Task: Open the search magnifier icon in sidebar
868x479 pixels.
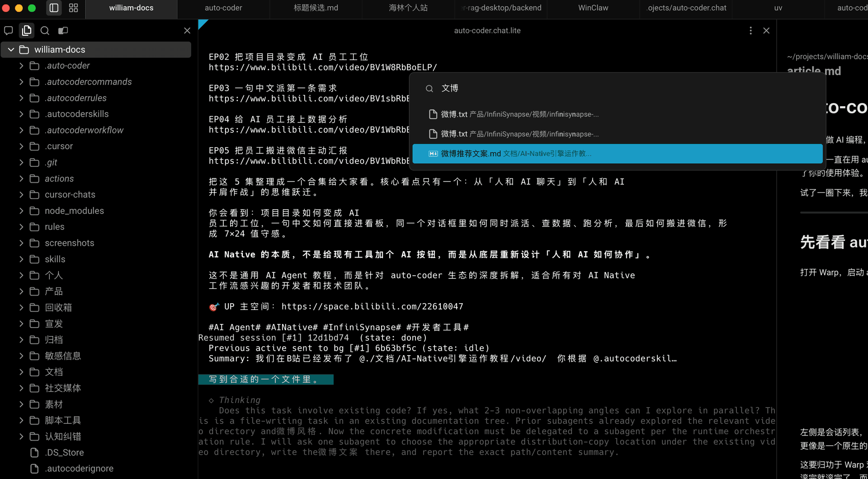Action: [45, 30]
